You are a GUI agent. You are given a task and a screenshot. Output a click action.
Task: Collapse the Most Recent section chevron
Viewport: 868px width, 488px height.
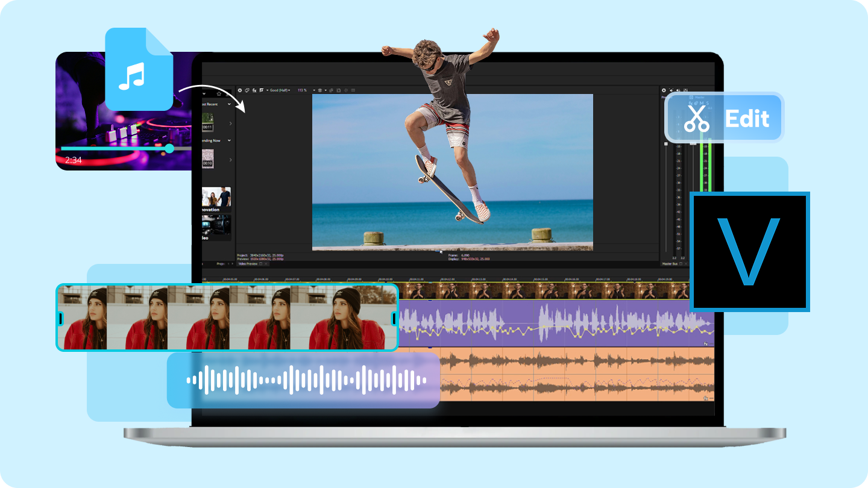pos(229,104)
